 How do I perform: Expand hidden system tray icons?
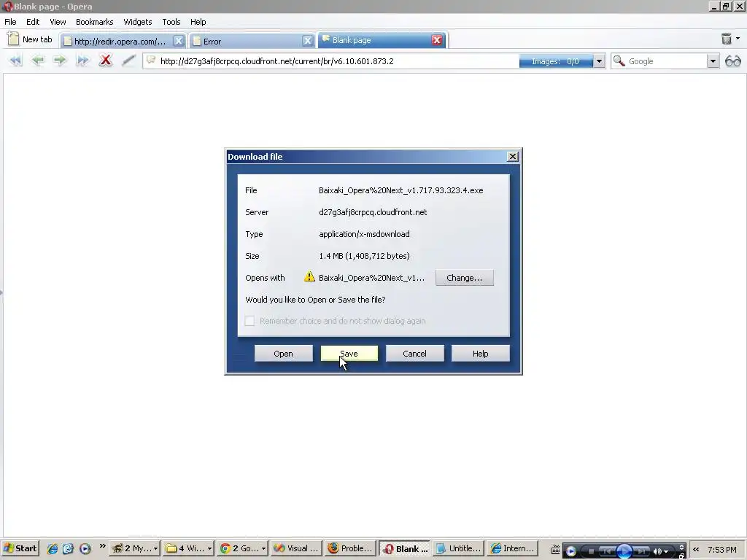pyautogui.click(x=696, y=549)
